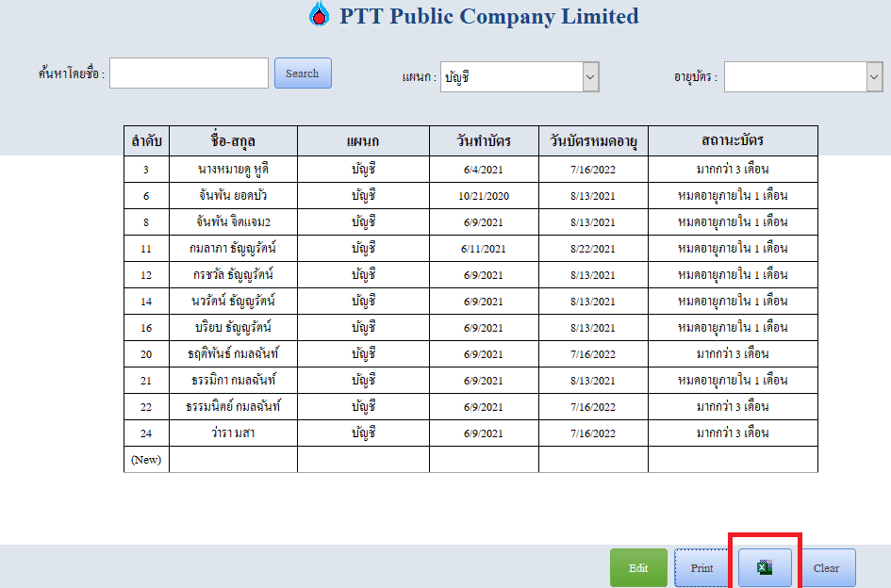The height and width of the screenshot is (588, 891).
Task: Click empty name cell in New row
Action: coord(233,460)
